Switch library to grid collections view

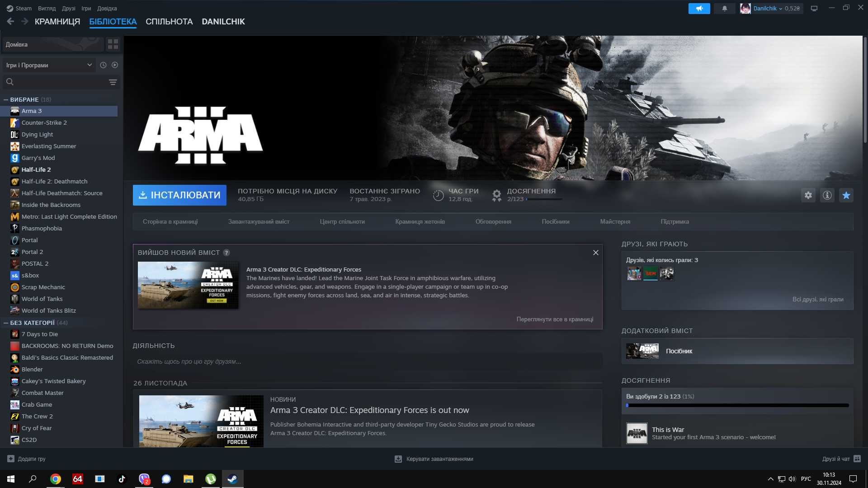pos(113,44)
